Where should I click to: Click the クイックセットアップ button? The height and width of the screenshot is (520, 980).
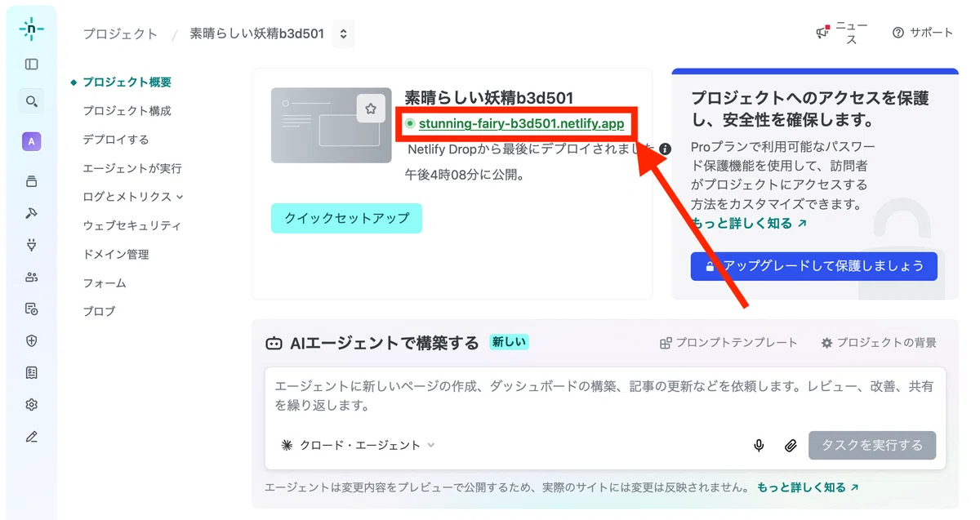click(346, 218)
